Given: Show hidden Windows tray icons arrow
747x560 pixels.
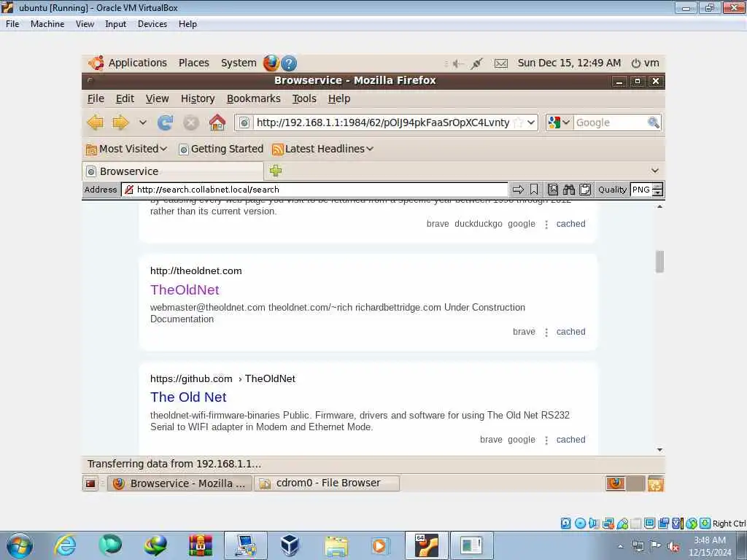Looking at the screenshot, I should coord(620,547).
